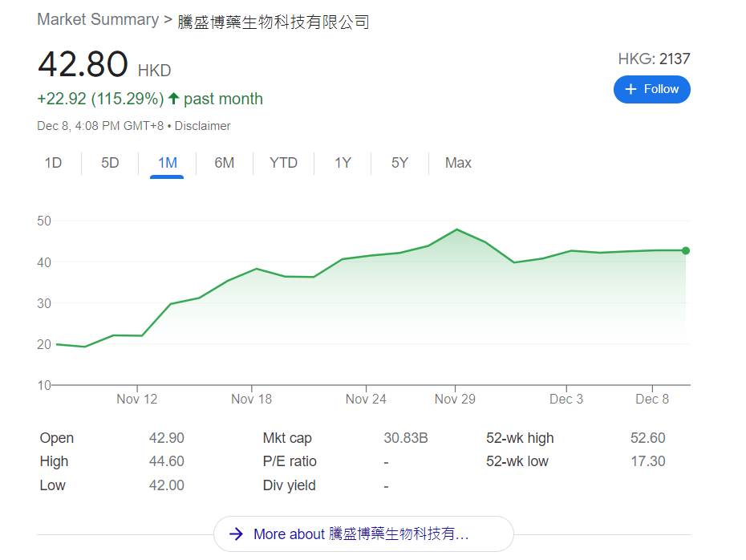The height and width of the screenshot is (560, 746).
Task: Click the company name 騰盛博藥生物科技有限公司 in header
Action: point(274,22)
